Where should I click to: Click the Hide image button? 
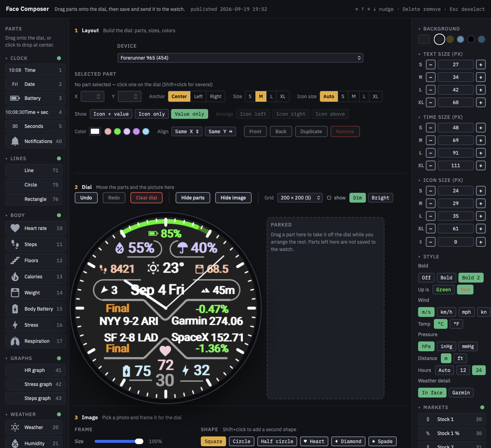(233, 198)
